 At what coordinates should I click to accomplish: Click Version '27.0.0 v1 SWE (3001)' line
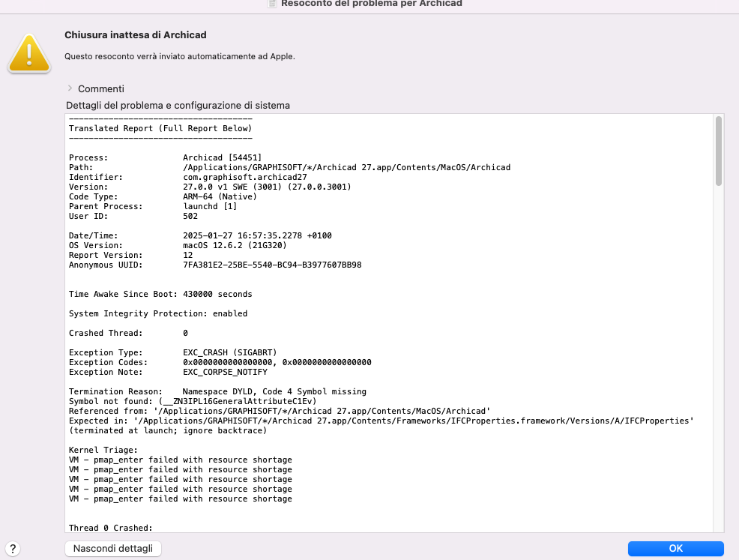(210, 187)
